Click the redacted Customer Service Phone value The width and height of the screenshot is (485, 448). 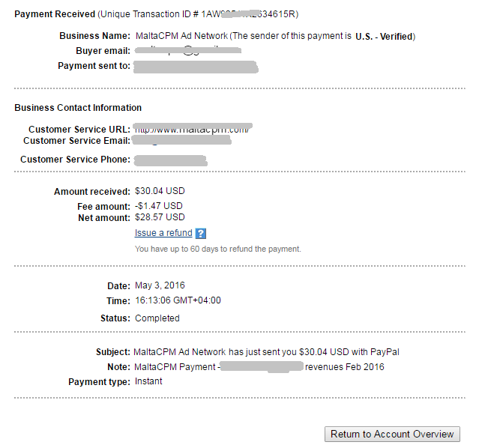click(170, 160)
